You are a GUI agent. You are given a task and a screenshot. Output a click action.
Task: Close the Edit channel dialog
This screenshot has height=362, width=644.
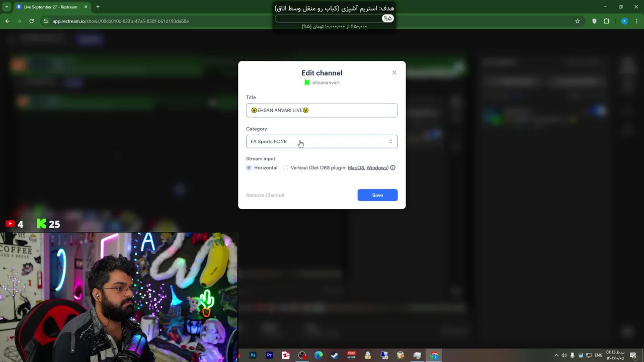coord(394,72)
